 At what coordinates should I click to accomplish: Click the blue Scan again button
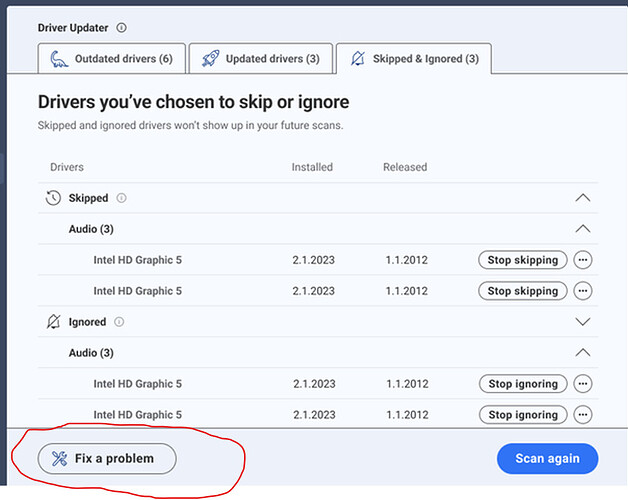[547, 459]
